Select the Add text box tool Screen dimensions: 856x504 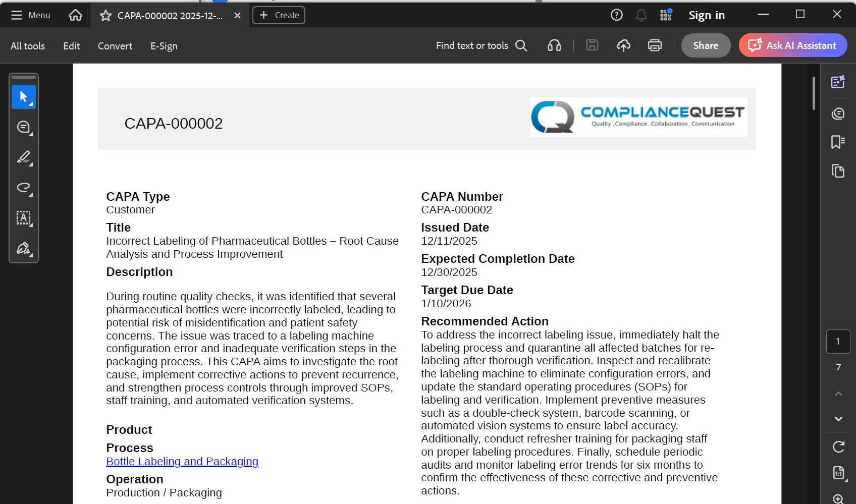click(24, 218)
